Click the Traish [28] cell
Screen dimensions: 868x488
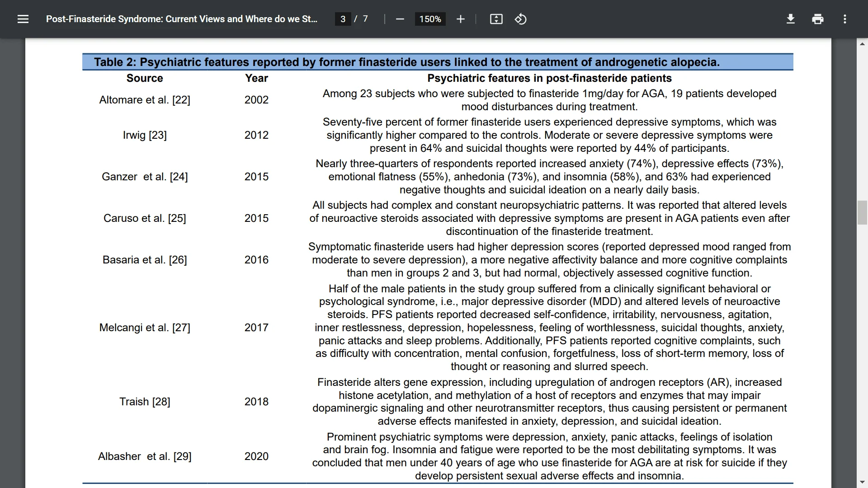tap(145, 402)
